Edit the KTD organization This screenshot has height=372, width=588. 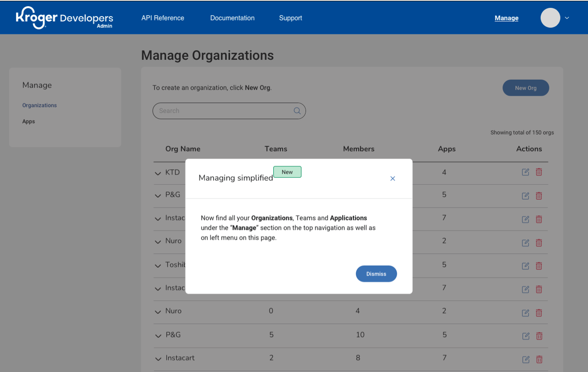[x=525, y=172]
